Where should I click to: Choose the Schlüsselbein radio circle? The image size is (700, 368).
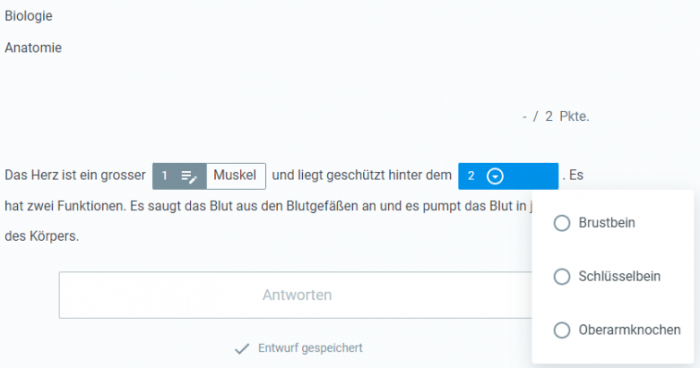pos(562,276)
